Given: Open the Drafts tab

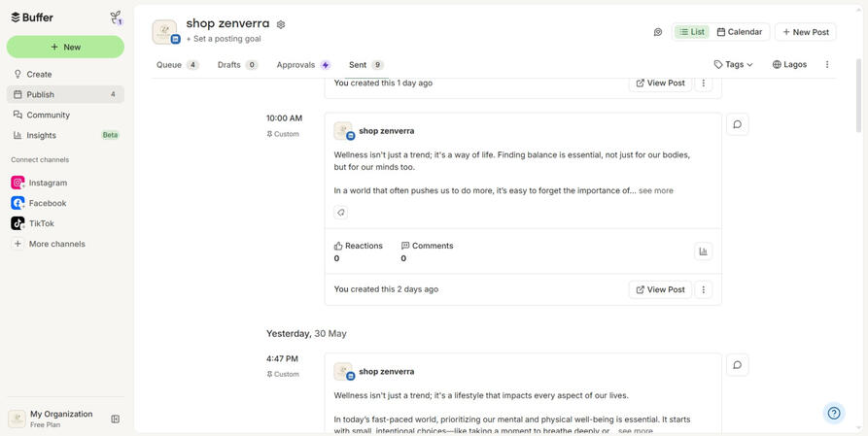Looking at the screenshot, I should point(237,65).
